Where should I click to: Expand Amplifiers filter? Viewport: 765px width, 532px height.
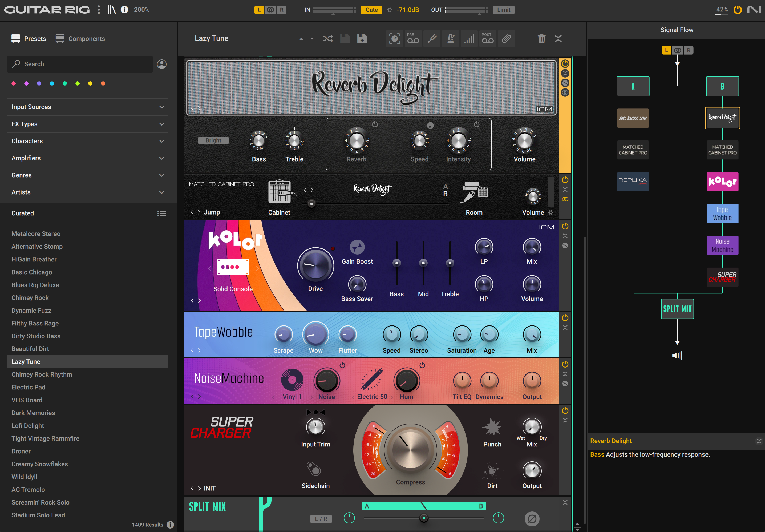[87, 158]
